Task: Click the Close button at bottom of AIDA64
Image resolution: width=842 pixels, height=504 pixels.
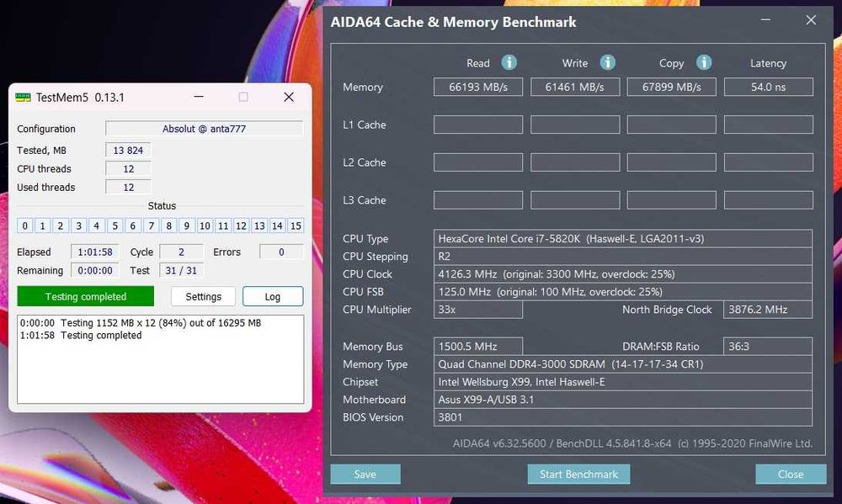Action: [x=791, y=475]
